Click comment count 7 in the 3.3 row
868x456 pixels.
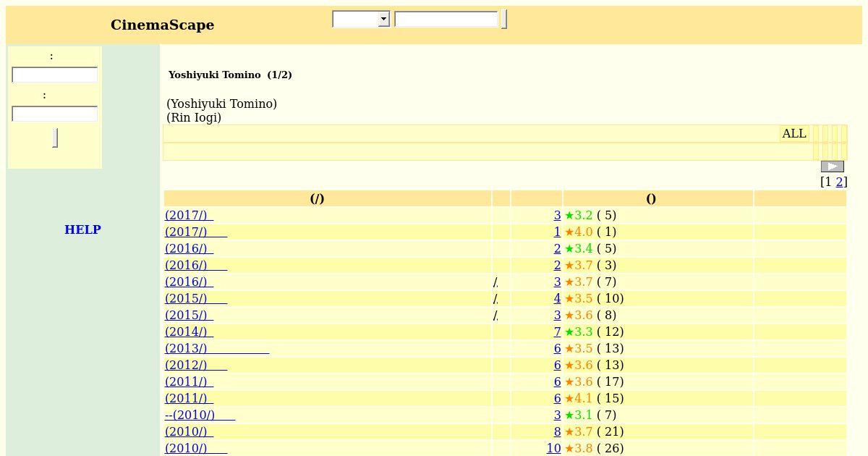click(x=557, y=332)
